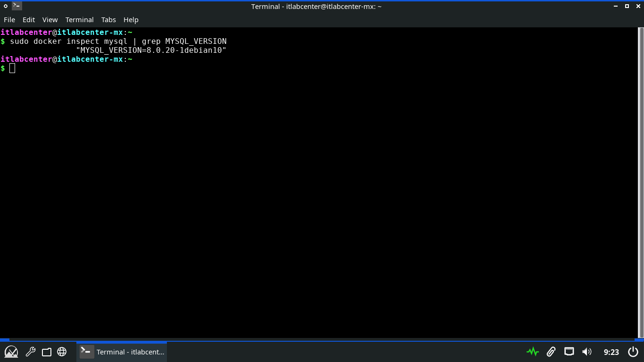The height and width of the screenshot is (362, 644).
Task: Open the green system monitor tray icon
Action: click(x=533, y=352)
